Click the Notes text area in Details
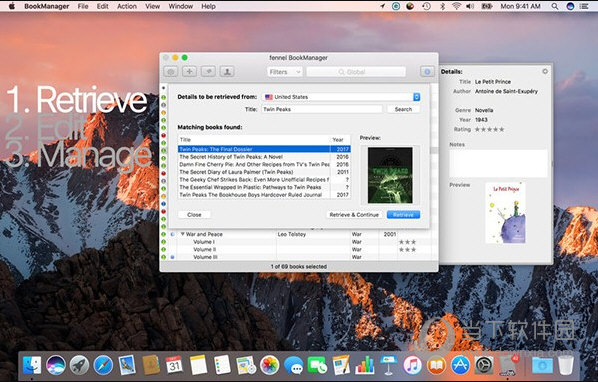The height and width of the screenshot is (382, 598). click(498, 163)
